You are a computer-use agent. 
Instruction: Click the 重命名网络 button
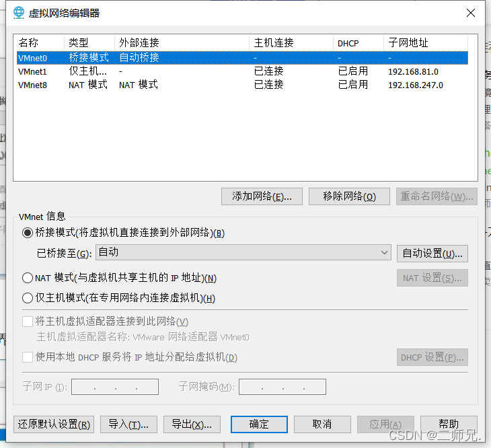coord(437,196)
